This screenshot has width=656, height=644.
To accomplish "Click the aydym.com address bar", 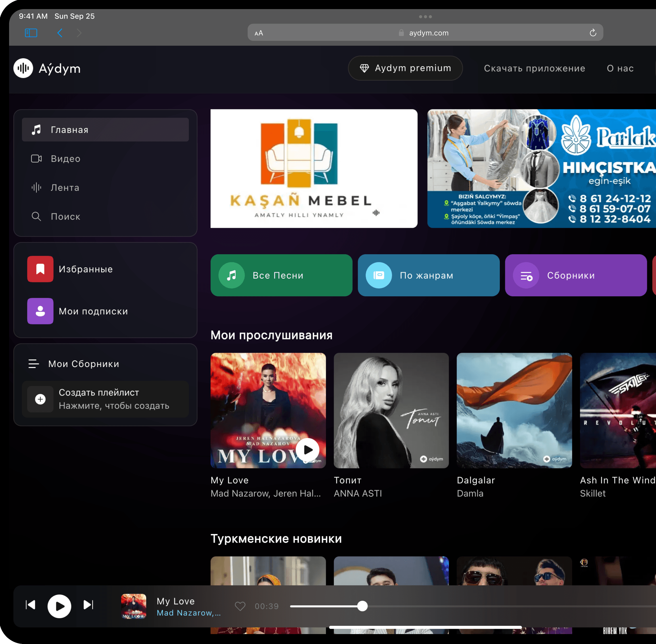I will tap(425, 32).
